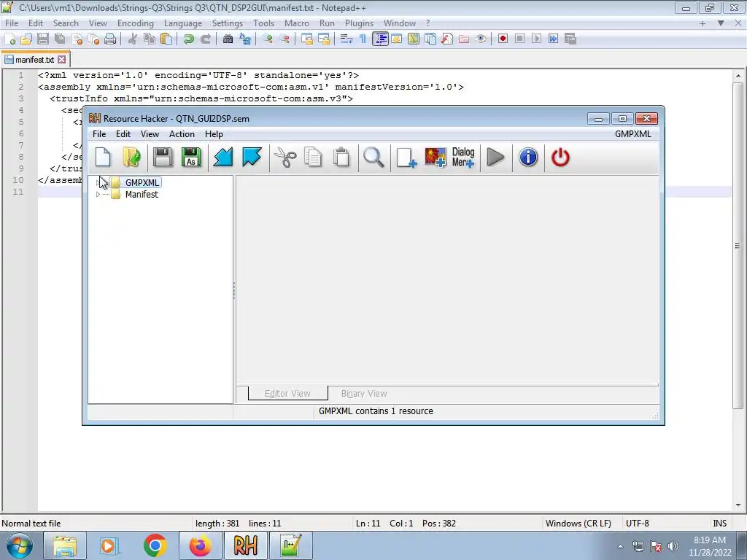
Task: Click Notepad++ add new tab plus button
Action: pos(703,23)
